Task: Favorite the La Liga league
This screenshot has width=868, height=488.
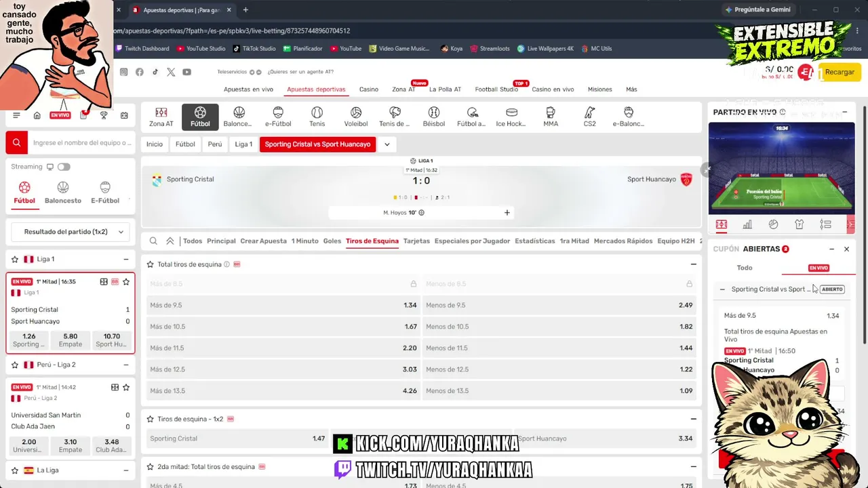Action: point(15,470)
